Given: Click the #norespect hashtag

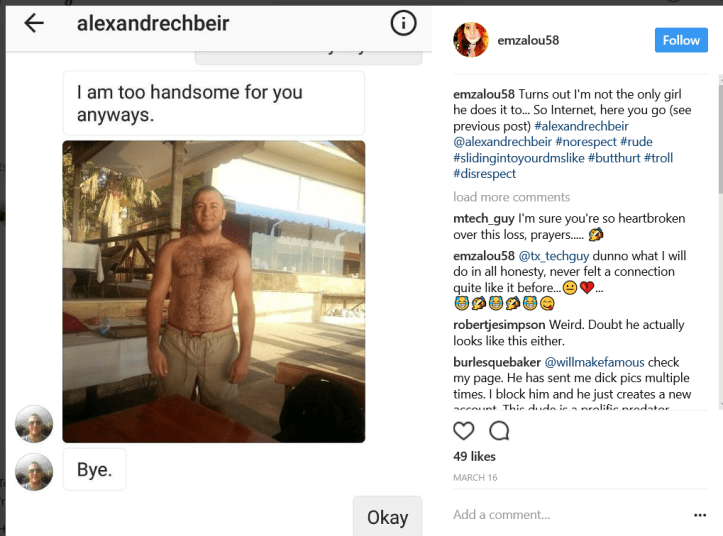Looking at the screenshot, I should coord(585,142).
